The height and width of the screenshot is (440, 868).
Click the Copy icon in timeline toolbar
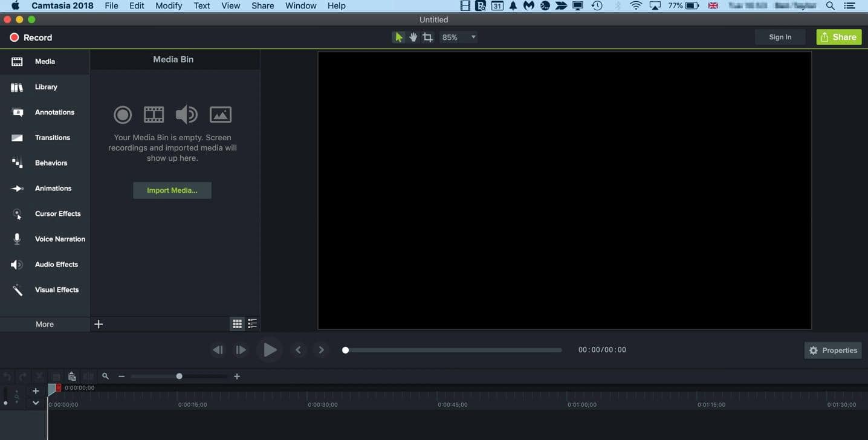(x=56, y=377)
